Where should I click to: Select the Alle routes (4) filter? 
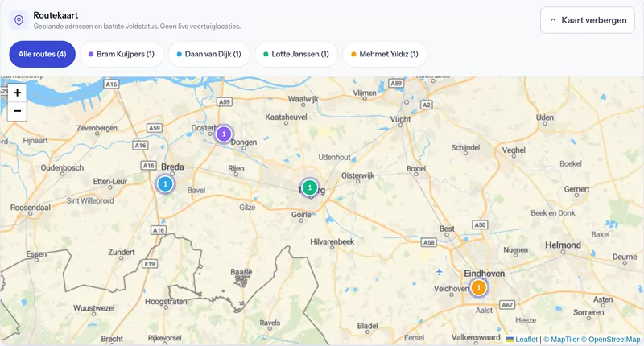click(43, 54)
